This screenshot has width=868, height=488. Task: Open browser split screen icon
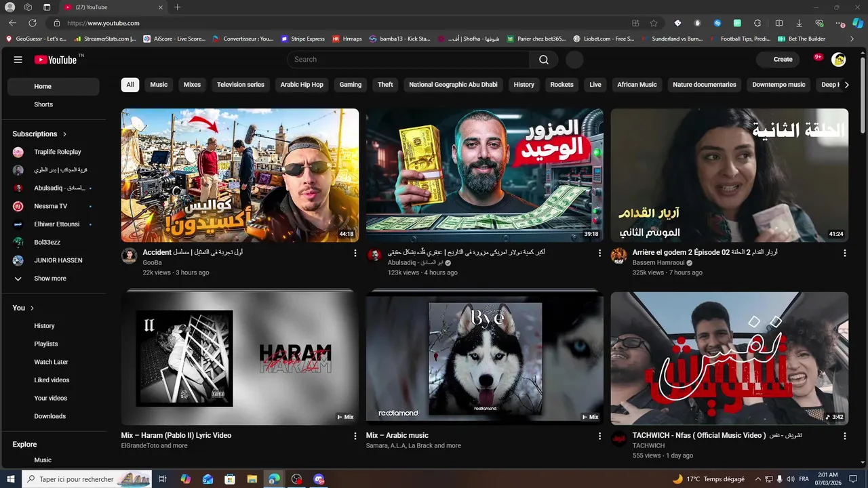[x=778, y=23]
